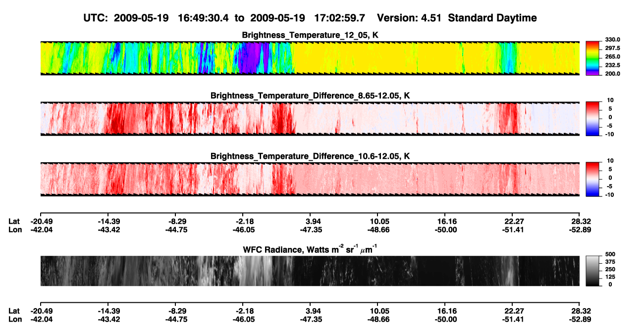644x330 pixels.
Task: Click the Brightness_Temperature_12_05 image strip
Action: 310,58
